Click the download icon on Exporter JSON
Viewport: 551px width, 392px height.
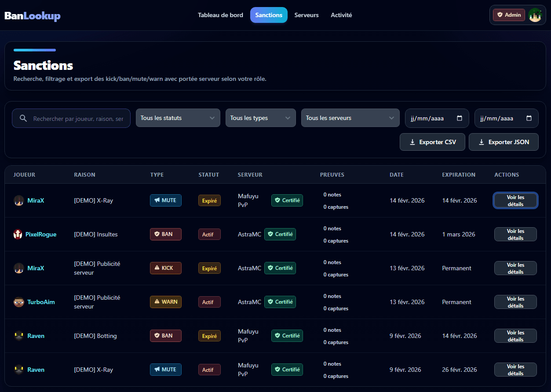tap(482, 142)
